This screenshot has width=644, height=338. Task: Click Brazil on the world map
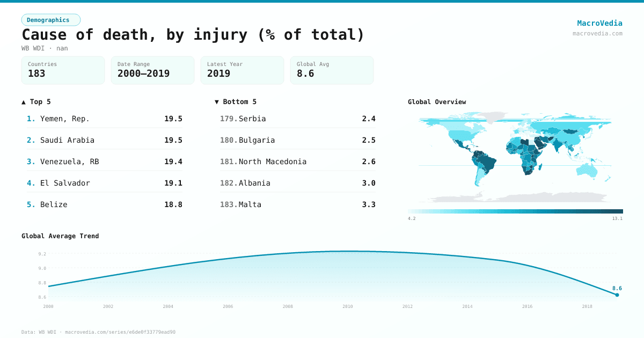pyautogui.click(x=487, y=160)
